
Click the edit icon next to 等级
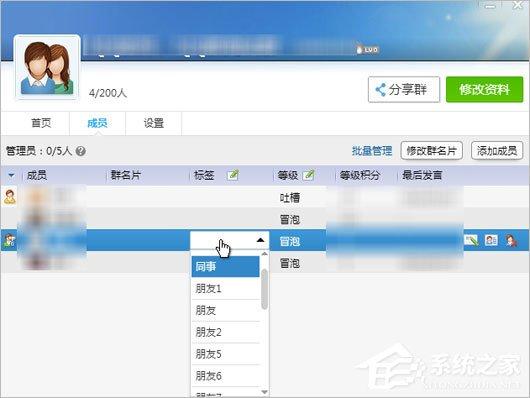309,175
